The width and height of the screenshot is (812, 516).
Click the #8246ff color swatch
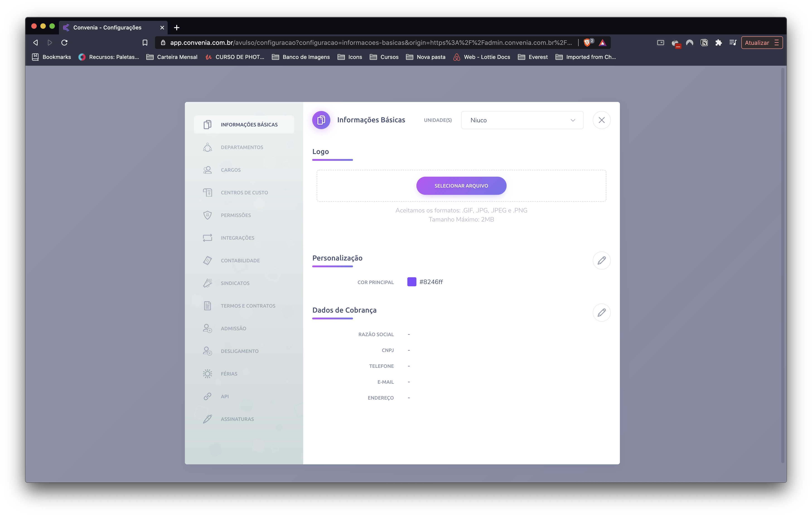pos(411,282)
